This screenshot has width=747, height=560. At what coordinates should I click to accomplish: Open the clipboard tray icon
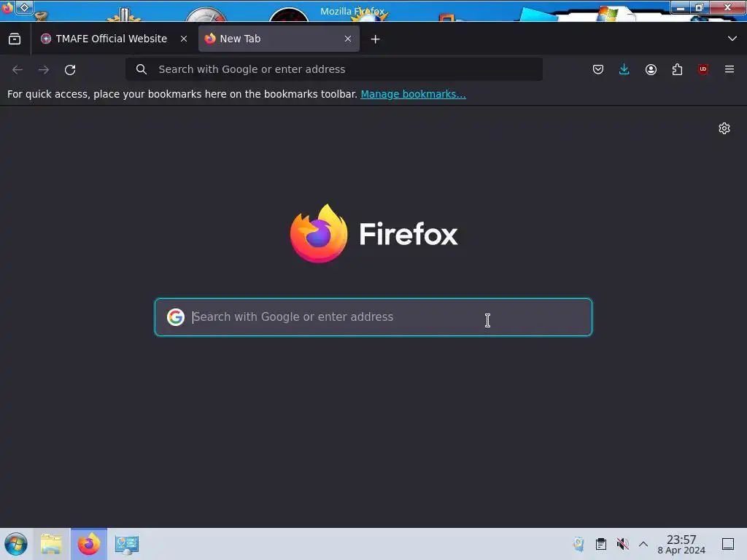click(x=601, y=544)
